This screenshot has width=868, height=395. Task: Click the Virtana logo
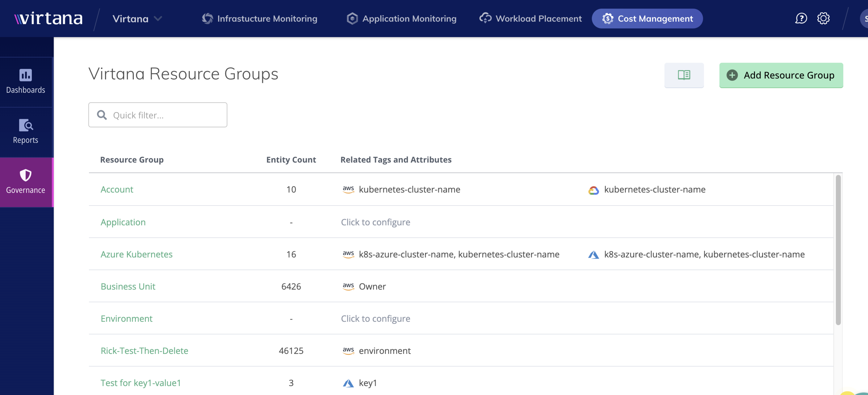pos(48,18)
